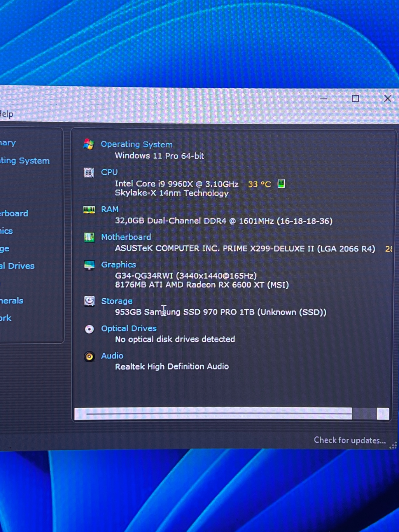399x532 pixels.
Task: Maximize the Speccy window
Action: (x=355, y=99)
